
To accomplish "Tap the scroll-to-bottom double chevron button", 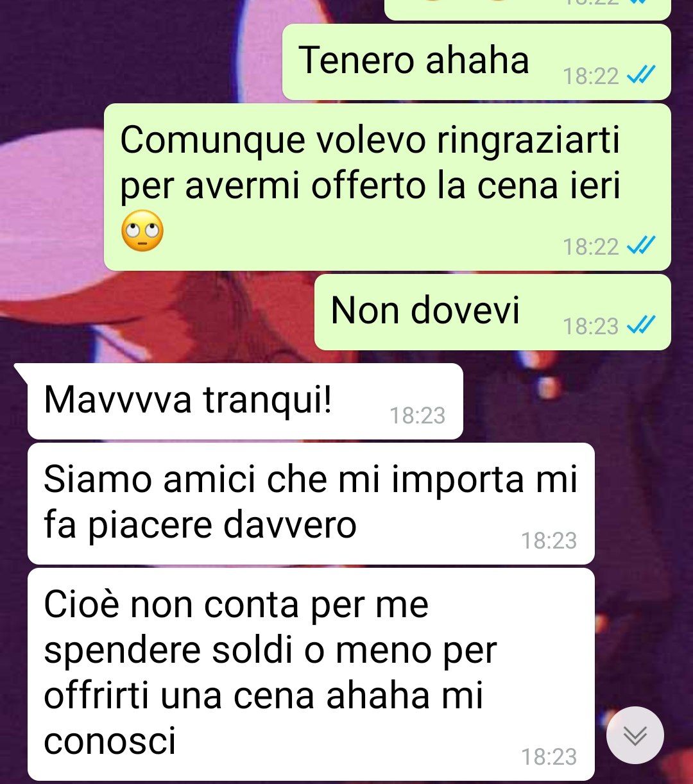I will pos(635,735).
